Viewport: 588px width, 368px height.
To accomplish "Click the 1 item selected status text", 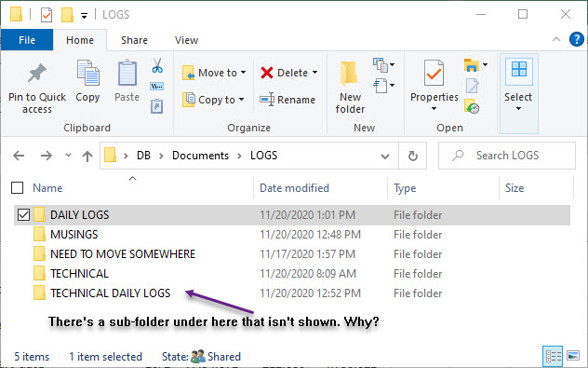I will [x=105, y=357].
